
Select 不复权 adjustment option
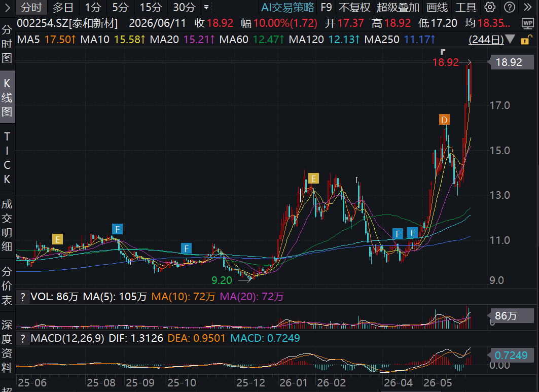point(354,7)
